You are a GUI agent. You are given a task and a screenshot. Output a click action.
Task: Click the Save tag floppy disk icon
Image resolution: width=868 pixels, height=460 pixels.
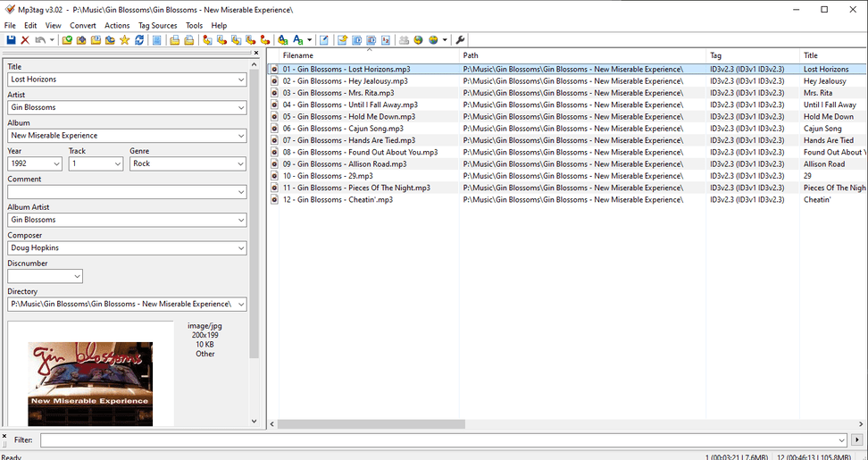[11, 40]
